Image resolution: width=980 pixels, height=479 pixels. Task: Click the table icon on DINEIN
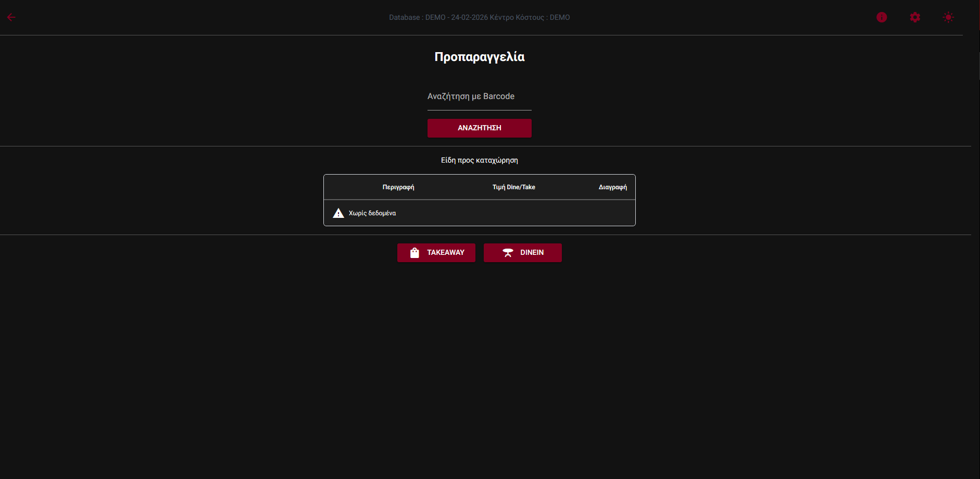pos(508,253)
